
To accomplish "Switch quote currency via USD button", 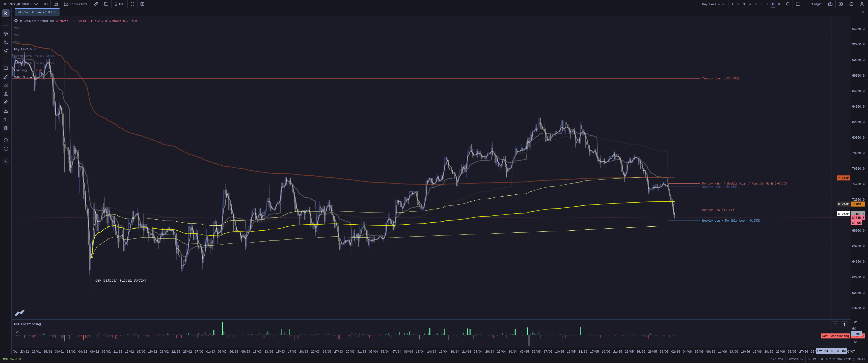I will pos(120,4).
